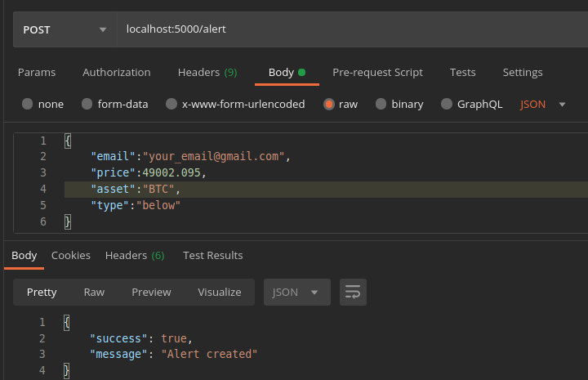Open the POST method dropdown
The width and height of the screenshot is (588, 380).
click(x=65, y=29)
